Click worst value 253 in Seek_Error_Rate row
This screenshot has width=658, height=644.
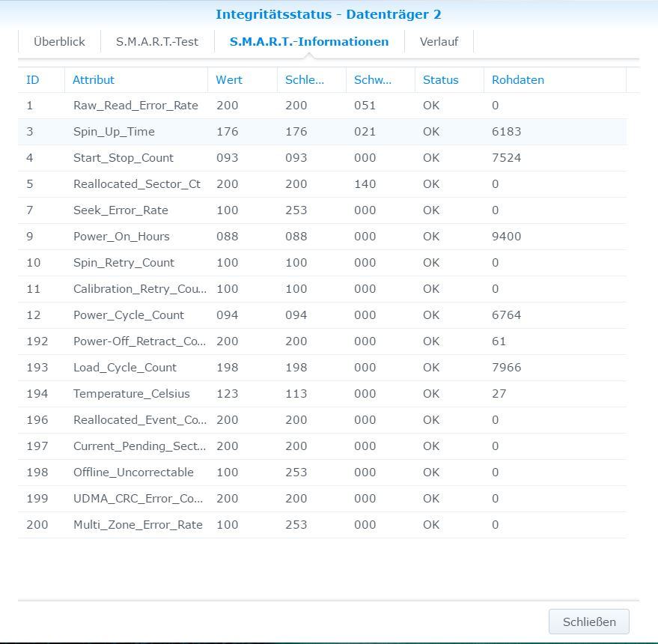(x=296, y=210)
